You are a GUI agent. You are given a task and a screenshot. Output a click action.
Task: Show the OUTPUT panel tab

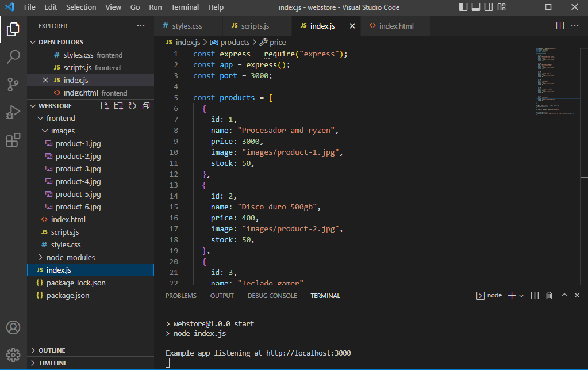pos(222,296)
